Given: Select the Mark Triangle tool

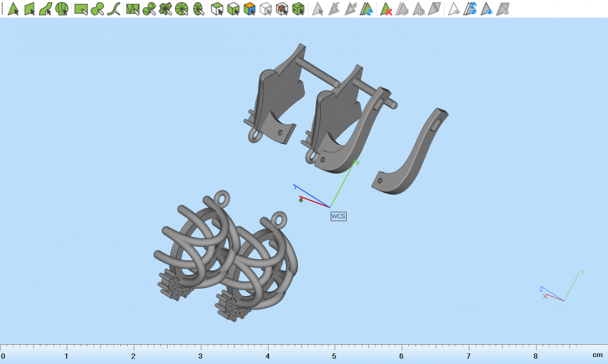Looking at the screenshot, I should pos(13,9).
